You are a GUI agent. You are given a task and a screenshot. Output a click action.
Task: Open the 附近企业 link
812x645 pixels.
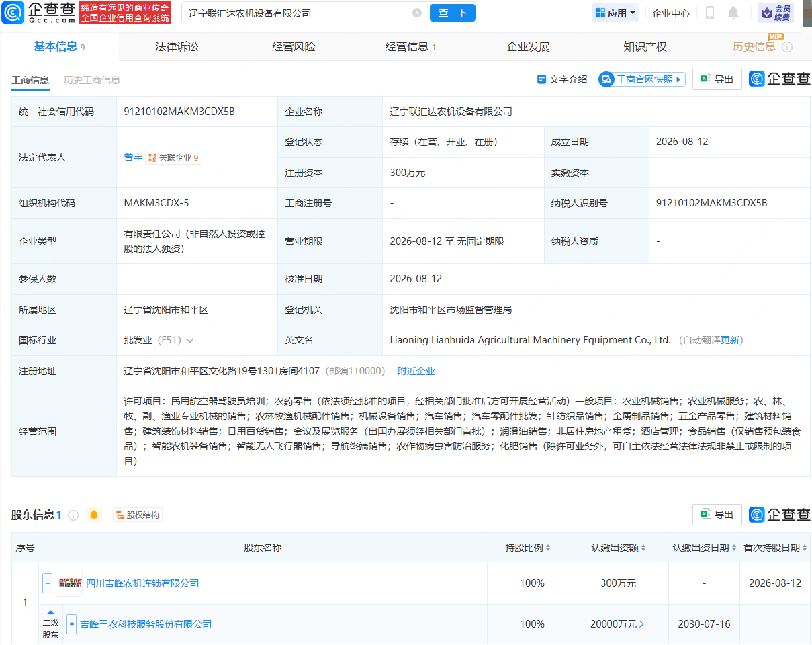(x=416, y=371)
